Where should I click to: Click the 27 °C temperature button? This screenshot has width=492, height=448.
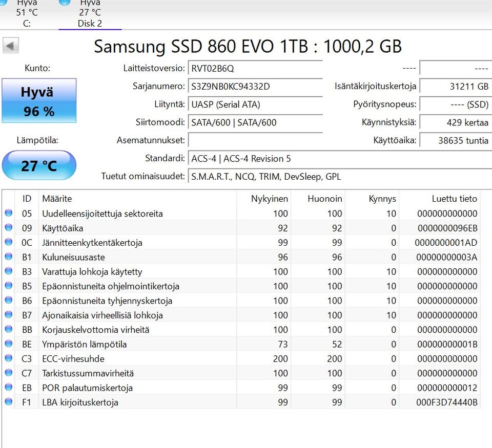(39, 165)
